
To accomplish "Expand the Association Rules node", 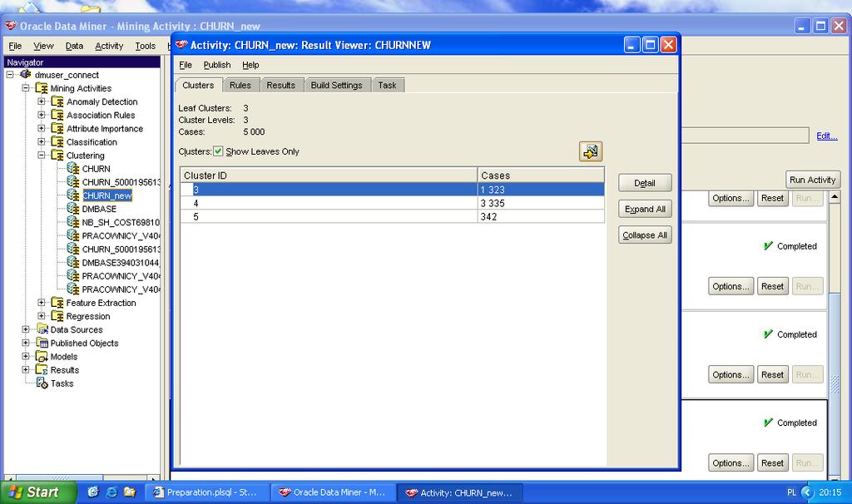I will [42, 115].
